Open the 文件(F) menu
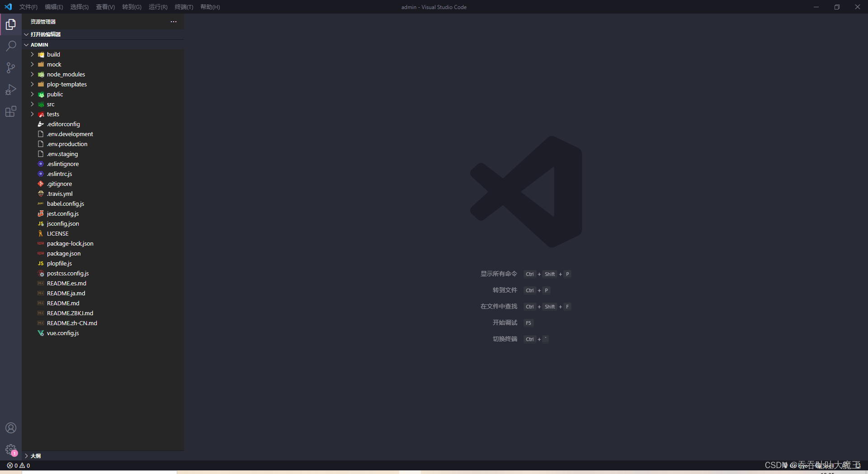Screen dimensions: 868x474 coord(28,7)
